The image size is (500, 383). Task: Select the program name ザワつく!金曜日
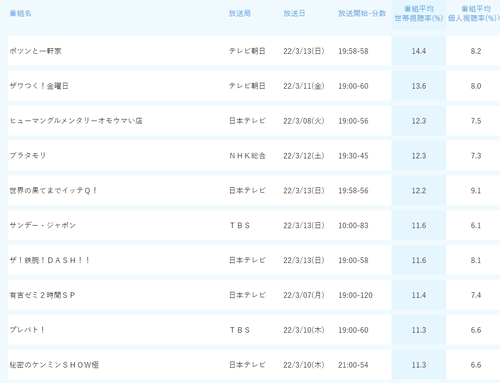click(x=39, y=86)
